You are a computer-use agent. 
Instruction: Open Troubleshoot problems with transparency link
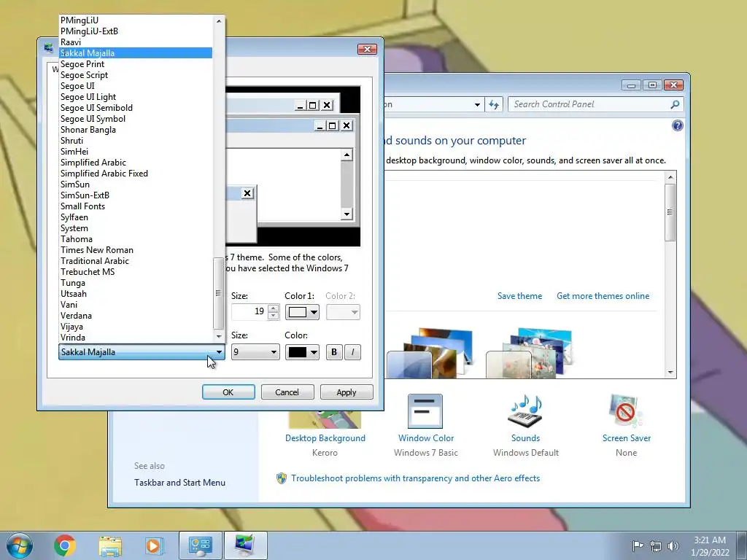pyautogui.click(x=415, y=478)
